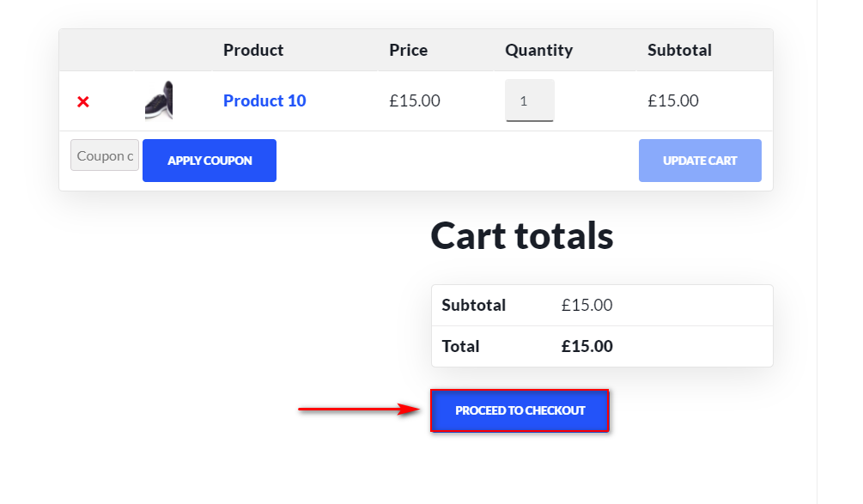863x504 pixels.
Task: Proceed to Checkout
Action: pyautogui.click(x=520, y=410)
